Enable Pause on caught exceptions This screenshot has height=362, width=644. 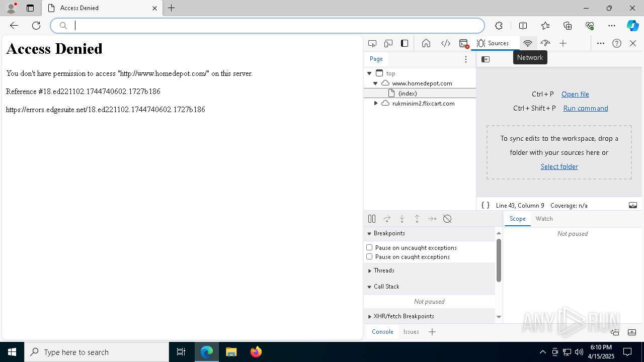(x=369, y=256)
